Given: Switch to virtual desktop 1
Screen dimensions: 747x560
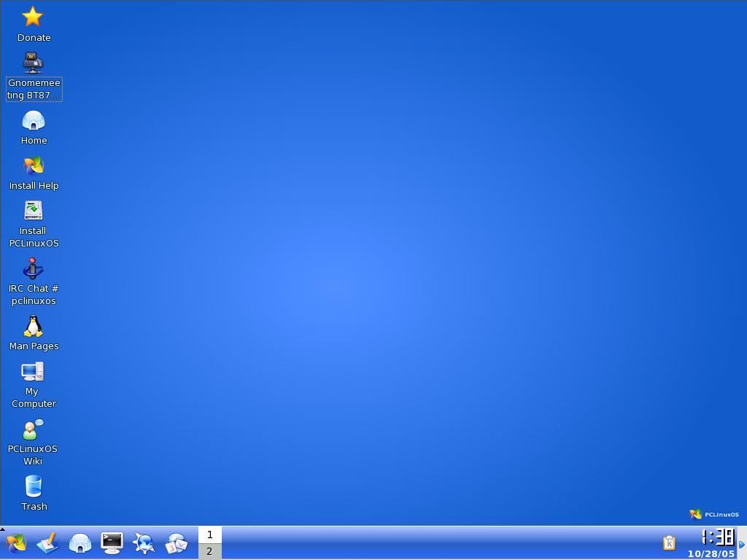Looking at the screenshot, I should click(x=209, y=534).
